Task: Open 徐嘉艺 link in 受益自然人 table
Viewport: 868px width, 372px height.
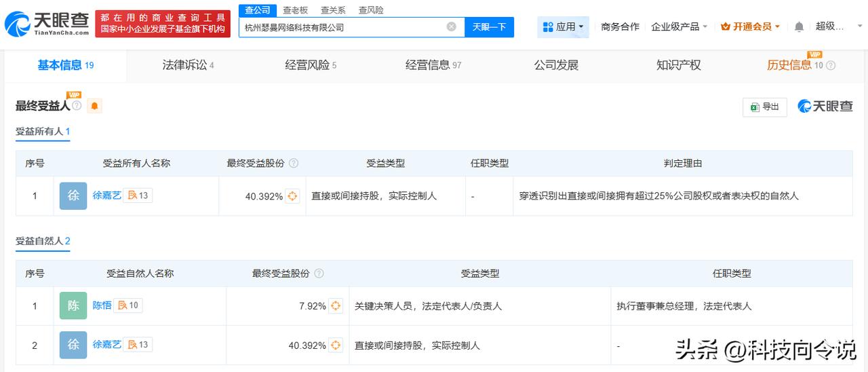Action: 106,345
